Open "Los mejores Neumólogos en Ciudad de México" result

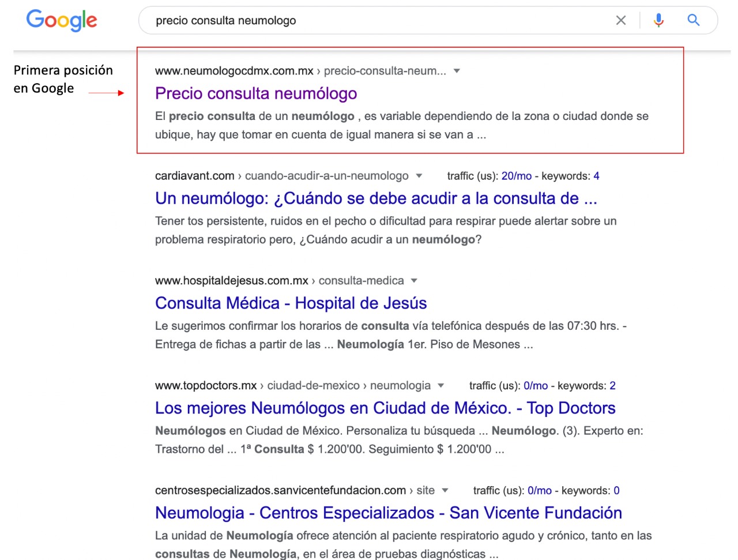coord(385,408)
